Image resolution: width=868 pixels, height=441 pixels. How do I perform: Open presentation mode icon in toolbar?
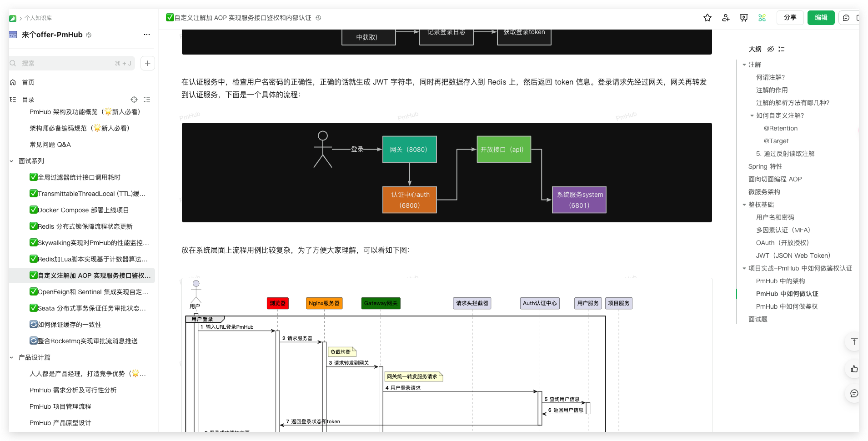pyautogui.click(x=743, y=18)
